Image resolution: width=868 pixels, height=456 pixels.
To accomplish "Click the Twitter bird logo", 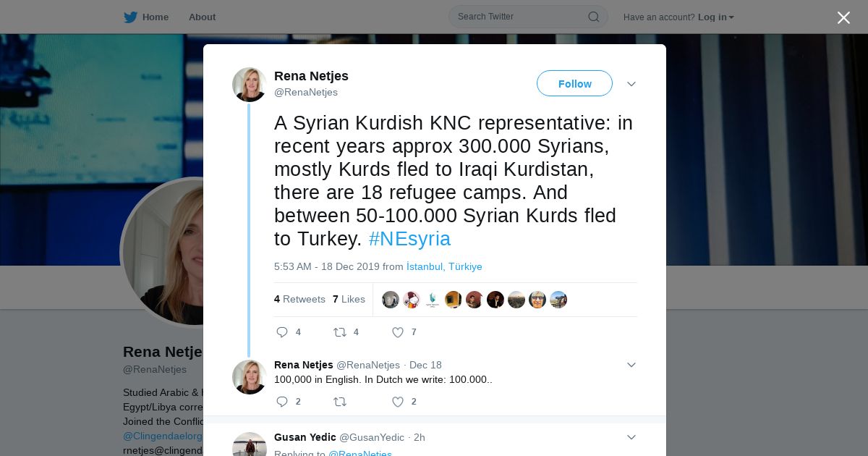I will [x=130, y=17].
